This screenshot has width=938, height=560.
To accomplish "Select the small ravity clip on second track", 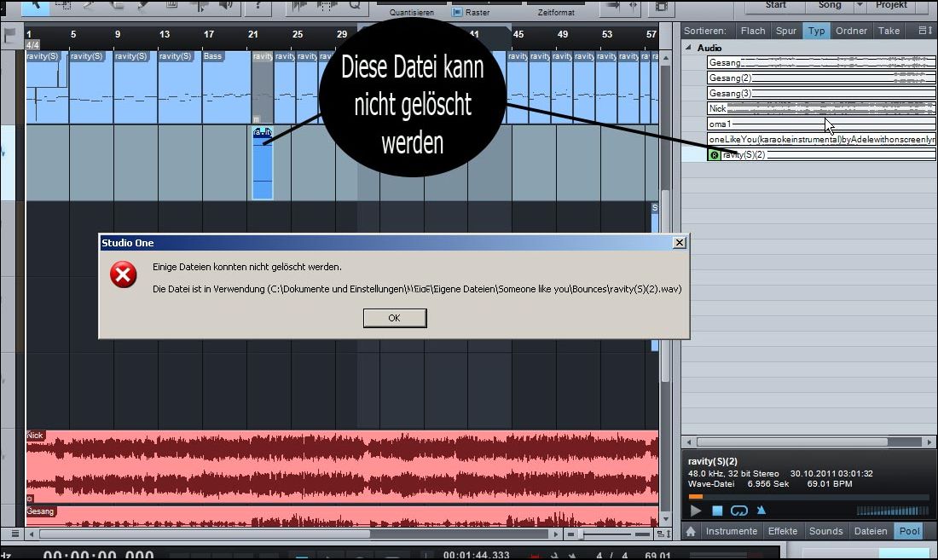I will 263,163.
